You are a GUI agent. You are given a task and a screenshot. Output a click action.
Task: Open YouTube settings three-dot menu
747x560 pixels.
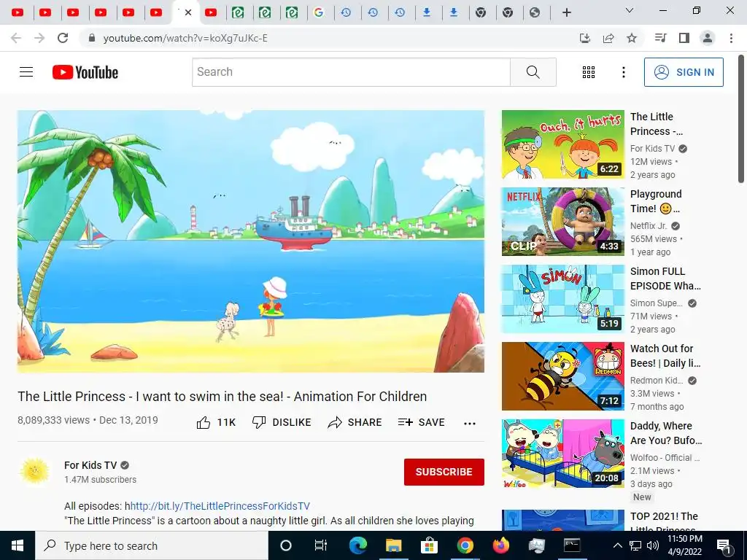coord(623,72)
